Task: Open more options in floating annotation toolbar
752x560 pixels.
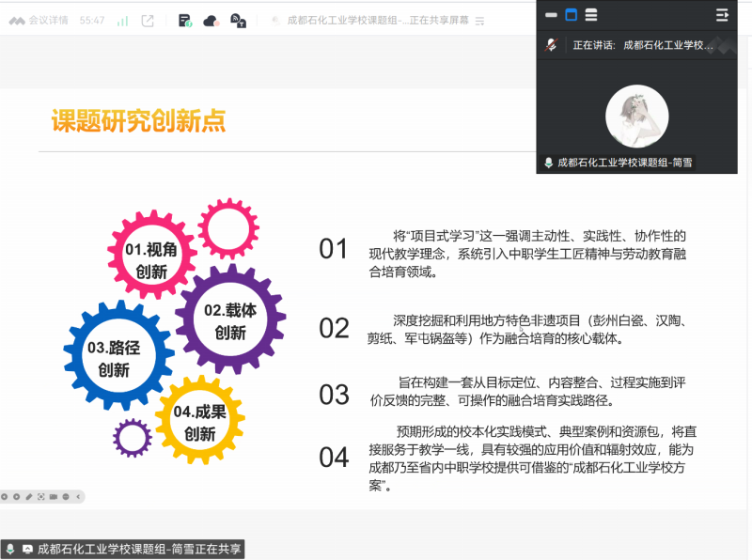Action: tap(65, 496)
